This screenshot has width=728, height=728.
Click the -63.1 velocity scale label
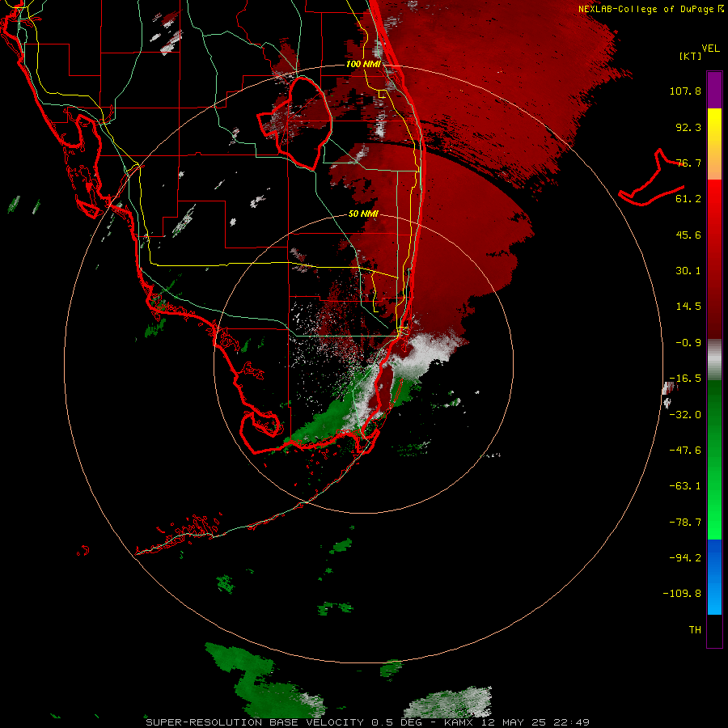685,486
